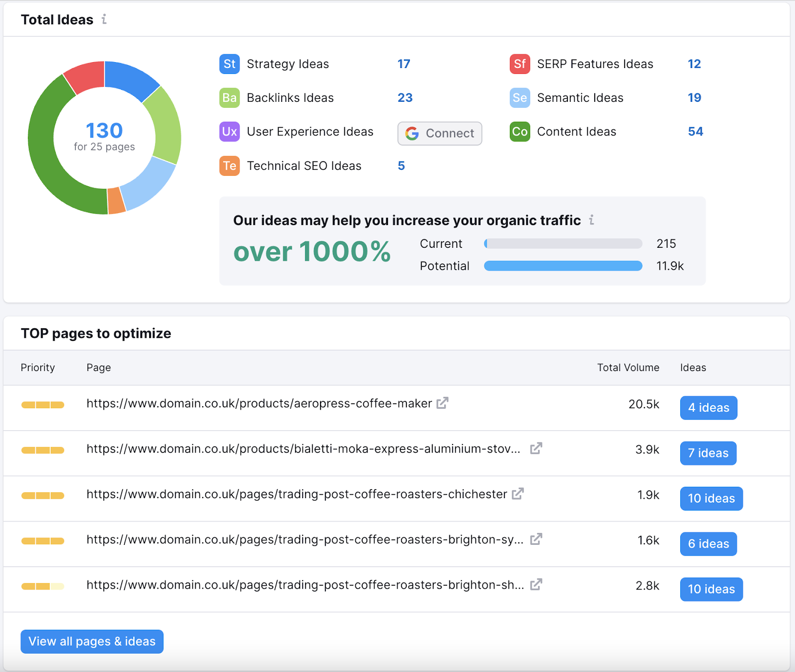This screenshot has height=672, width=795.
Task: Click the SERP Features 'Sf' icon
Action: (x=519, y=64)
